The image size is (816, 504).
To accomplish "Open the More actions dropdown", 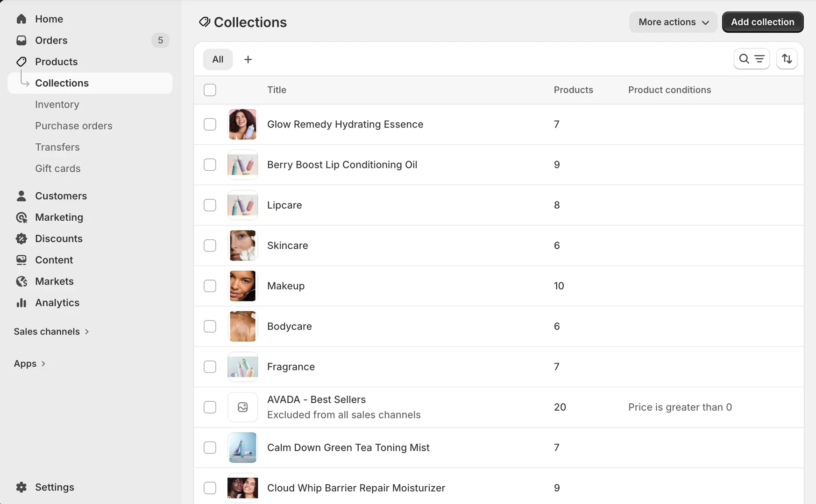I will (673, 22).
